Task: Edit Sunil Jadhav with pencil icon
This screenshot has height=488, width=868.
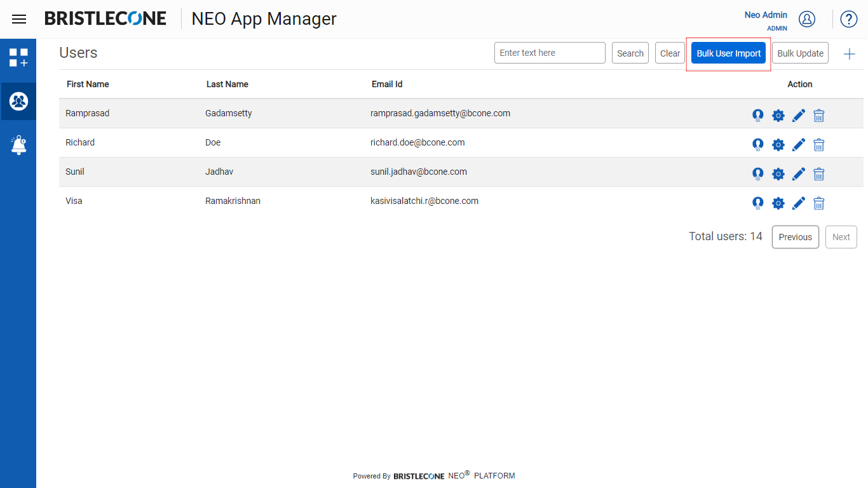Action: pyautogui.click(x=799, y=173)
